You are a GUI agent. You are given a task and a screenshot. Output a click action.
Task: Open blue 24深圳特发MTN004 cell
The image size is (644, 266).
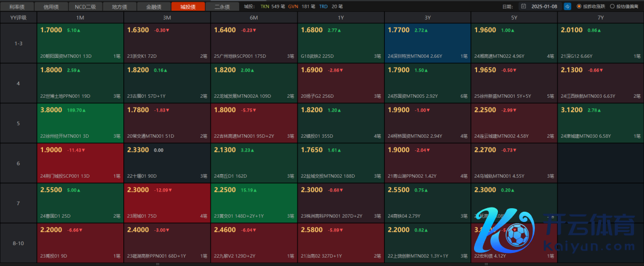click(427, 42)
